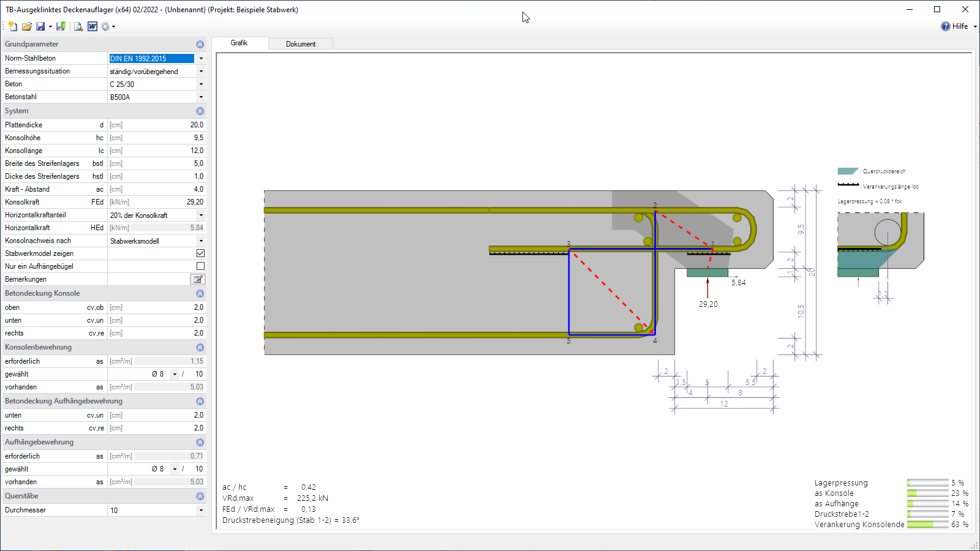Open the save options dropdown arrow
This screenshot has width=980, height=551.
click(x=50, y=27)
